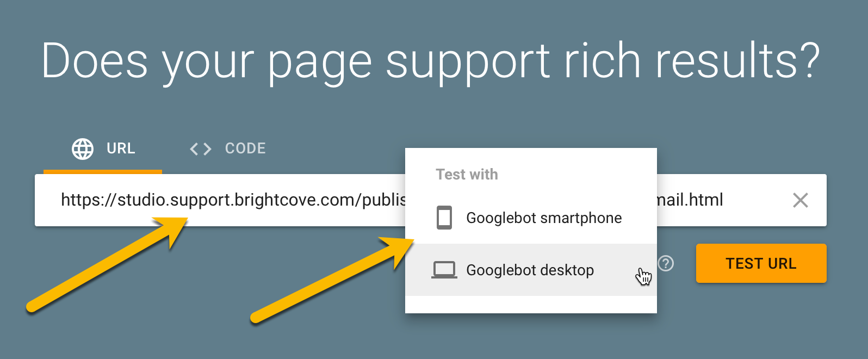Switch to the CODE tab

point(228,148)
